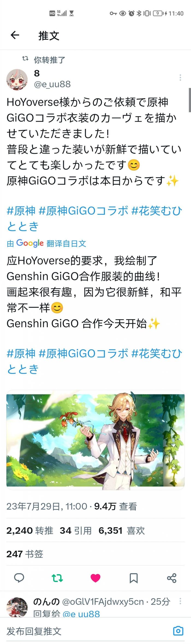Open the #原神GiGOコラボ hashtag in original text

click(83, 211)
